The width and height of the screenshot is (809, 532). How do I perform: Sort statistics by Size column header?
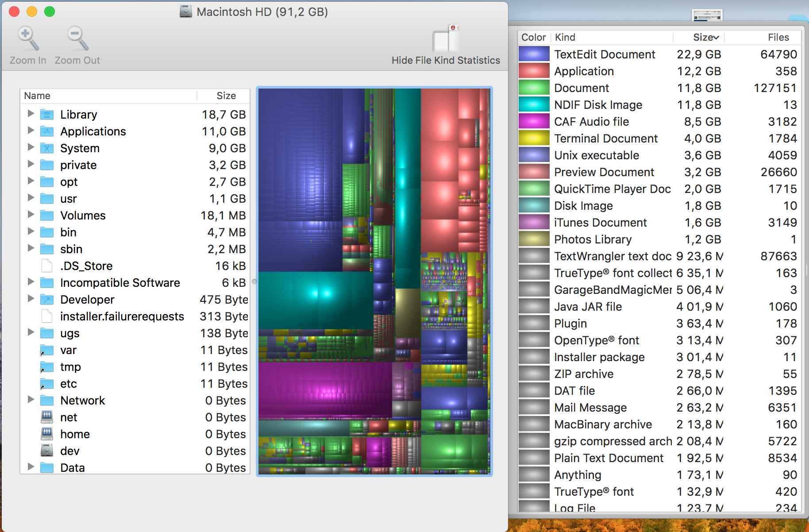(705, 38)
